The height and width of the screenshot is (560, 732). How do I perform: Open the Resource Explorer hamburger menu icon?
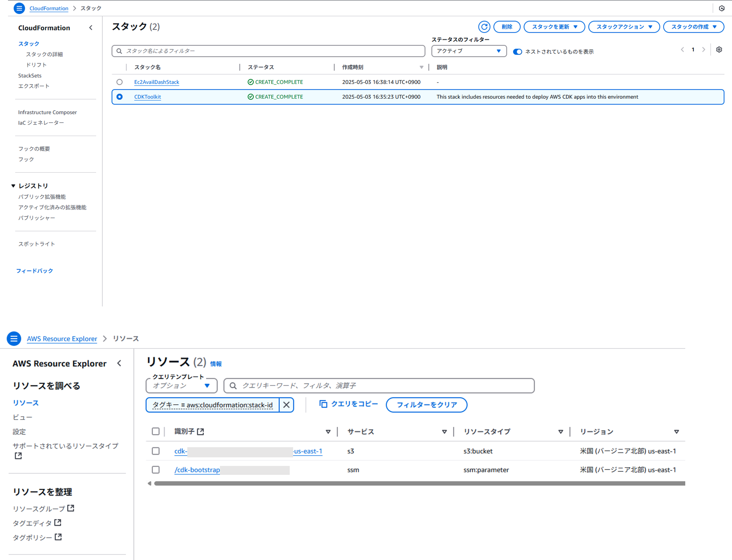point(14,338)
